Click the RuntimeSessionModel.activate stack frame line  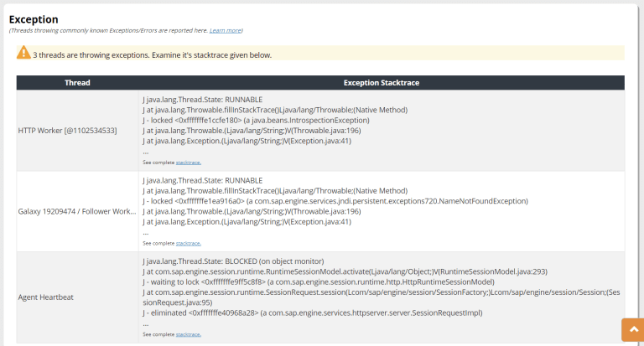click(345, 271)
